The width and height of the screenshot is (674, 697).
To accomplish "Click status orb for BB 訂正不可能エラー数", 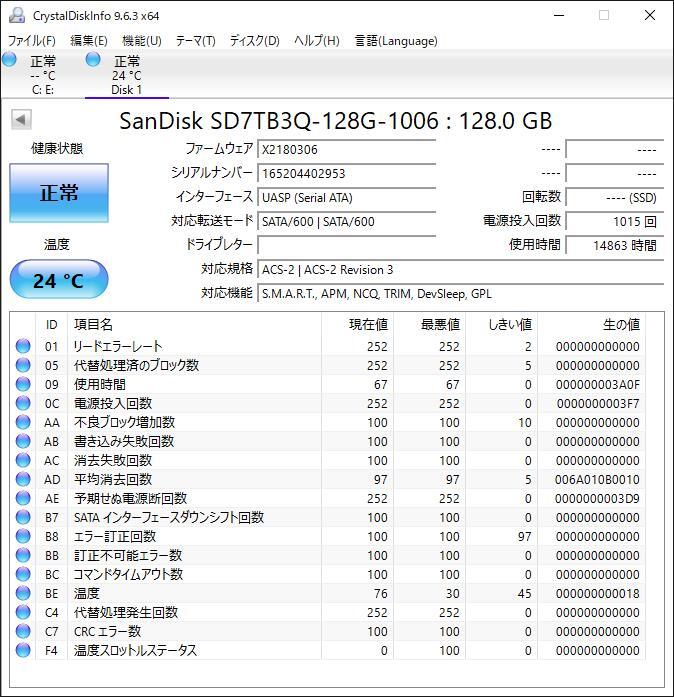I will (x=23, y=555).
